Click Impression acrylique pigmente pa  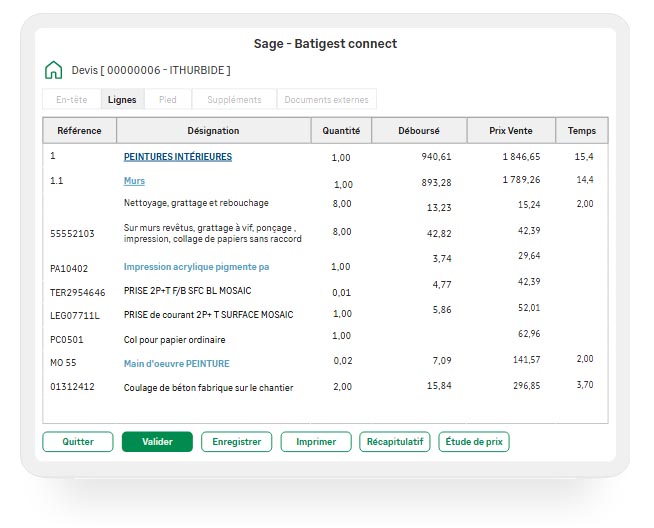(x=196, y=267)
